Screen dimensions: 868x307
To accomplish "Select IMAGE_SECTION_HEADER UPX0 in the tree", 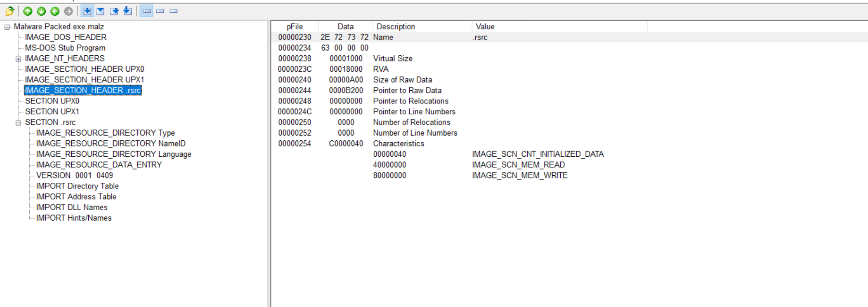I will click(x=84, y=69).
